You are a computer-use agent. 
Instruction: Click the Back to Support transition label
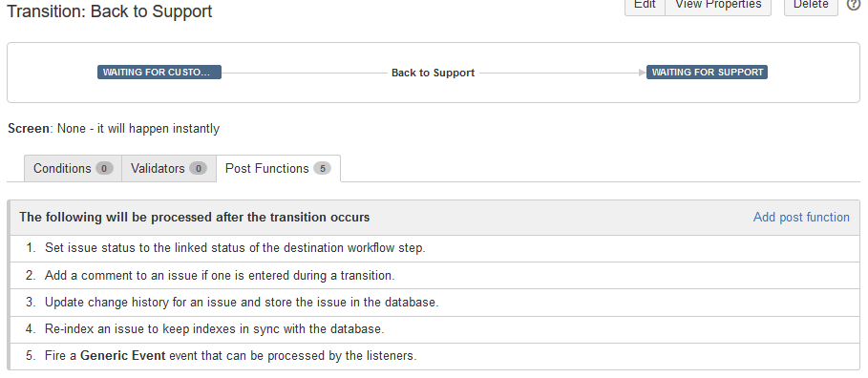433,73
